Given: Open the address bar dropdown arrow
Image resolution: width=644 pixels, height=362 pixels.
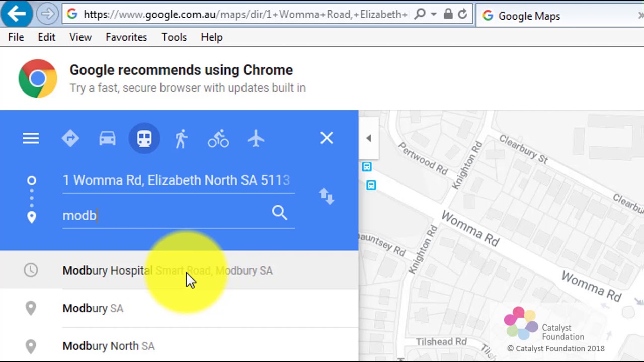Looking at the screenshot, I should tap(434, 14).
